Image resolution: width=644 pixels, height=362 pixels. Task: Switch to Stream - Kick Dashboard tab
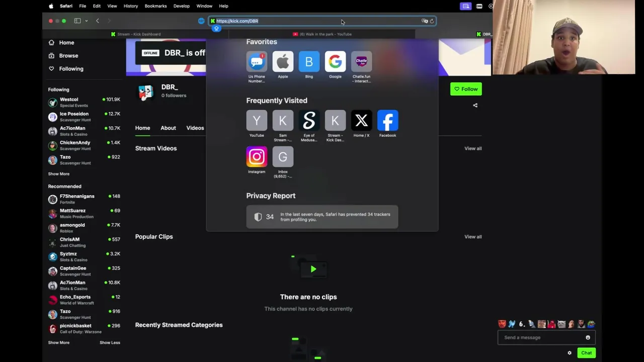(136, 34)
